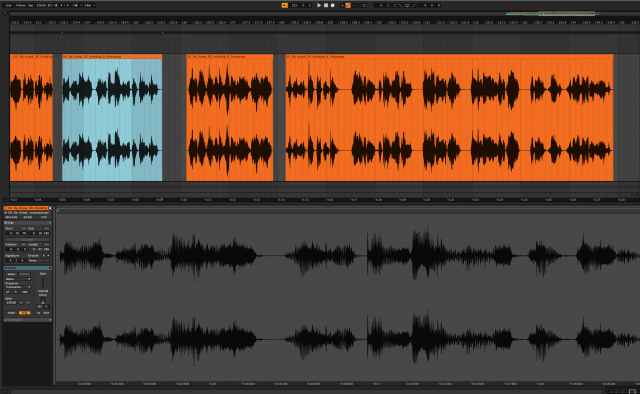This screenshot has width=640, height=394.
Task: Click the clip BPM value field
Action: click(11, 303)
